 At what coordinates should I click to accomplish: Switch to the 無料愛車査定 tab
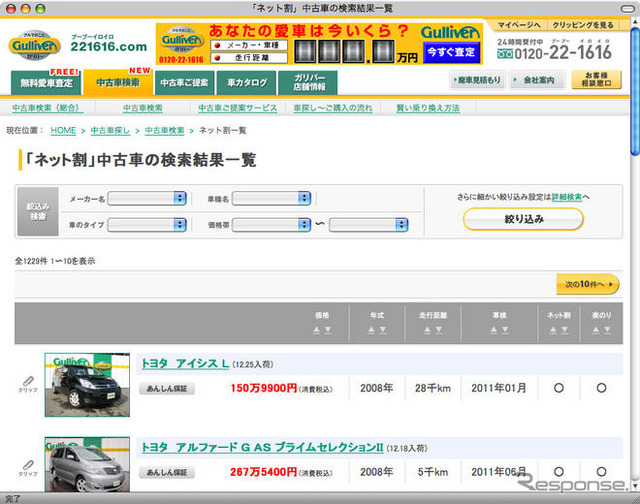[x=46, y=83]
